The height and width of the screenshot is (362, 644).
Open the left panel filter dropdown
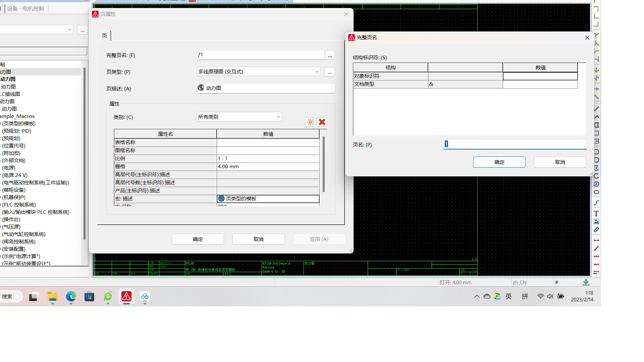pos(69,29)
